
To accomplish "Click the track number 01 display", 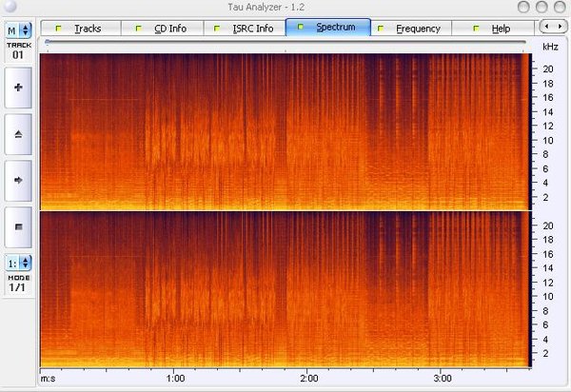I will click(18, 55).
